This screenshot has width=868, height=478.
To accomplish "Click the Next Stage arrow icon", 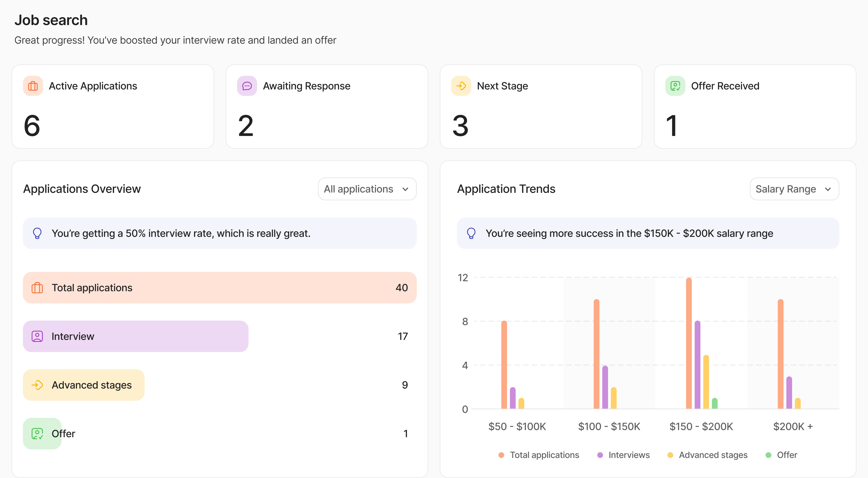I will 461,86.
